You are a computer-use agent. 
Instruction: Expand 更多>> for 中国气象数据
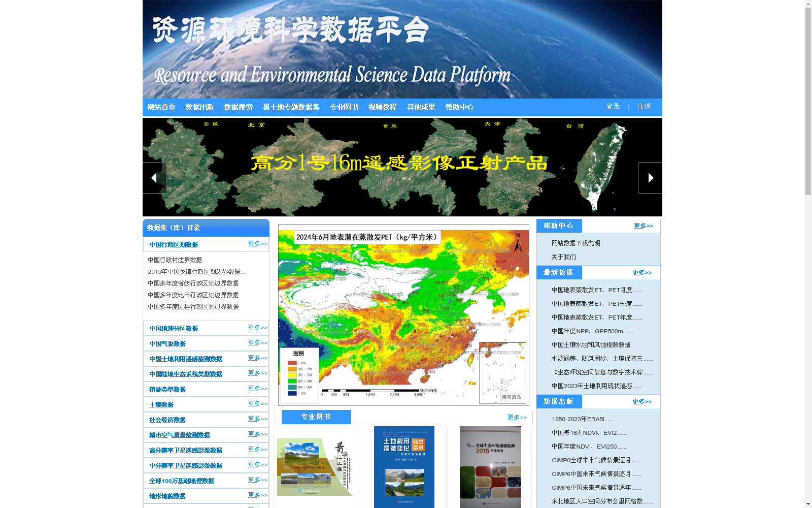[x=258, y=343]
